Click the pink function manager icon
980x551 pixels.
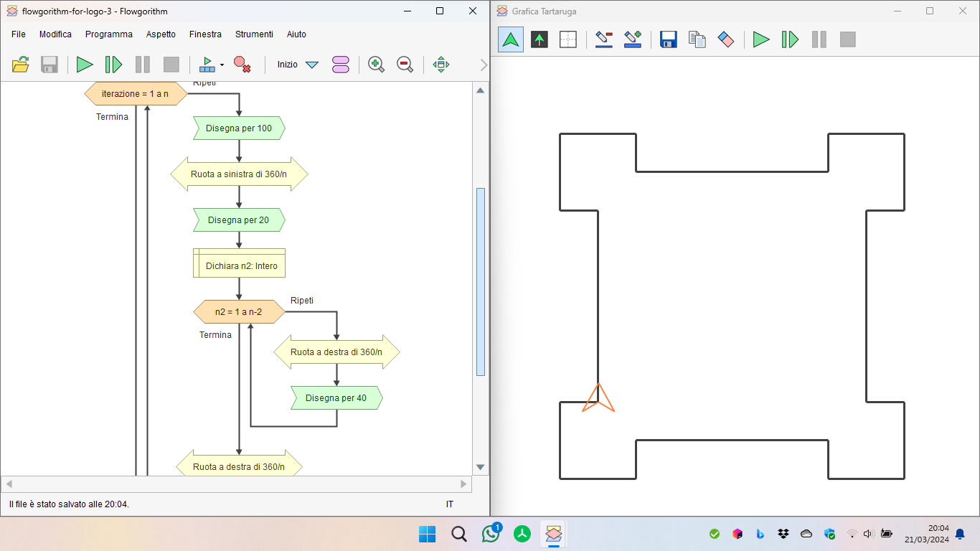[341, 65]
